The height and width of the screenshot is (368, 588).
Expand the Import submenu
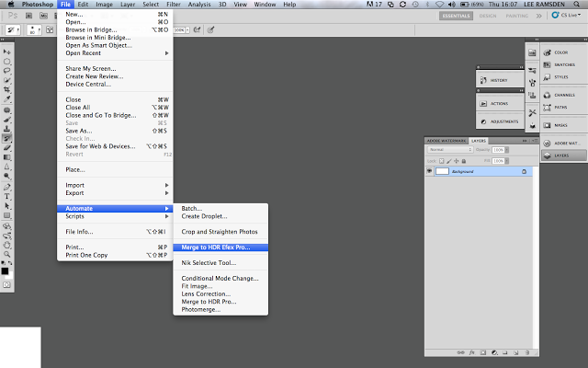coord(117,185)
